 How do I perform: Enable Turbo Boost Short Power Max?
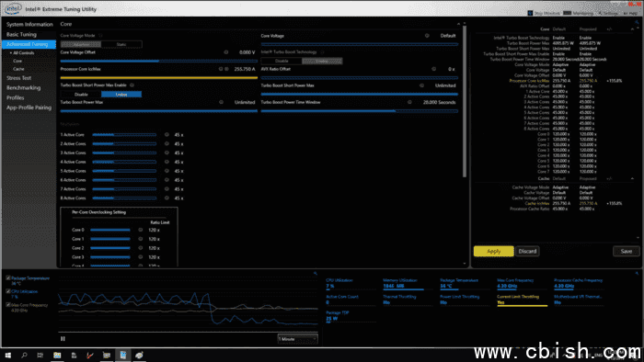click(x=121, y=95)
